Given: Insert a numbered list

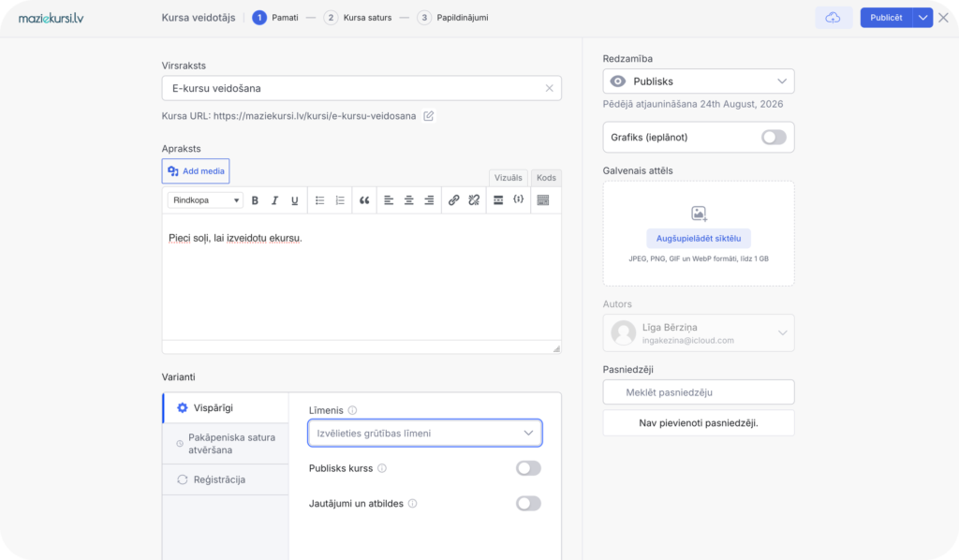Looking at the screenshot, I should 340,200.
